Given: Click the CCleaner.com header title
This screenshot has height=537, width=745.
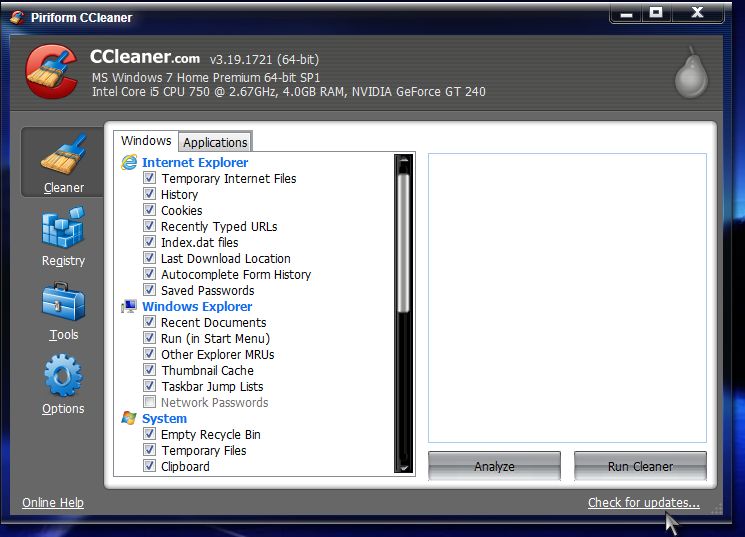Looking at the screenshot, I should coord(145,57).
